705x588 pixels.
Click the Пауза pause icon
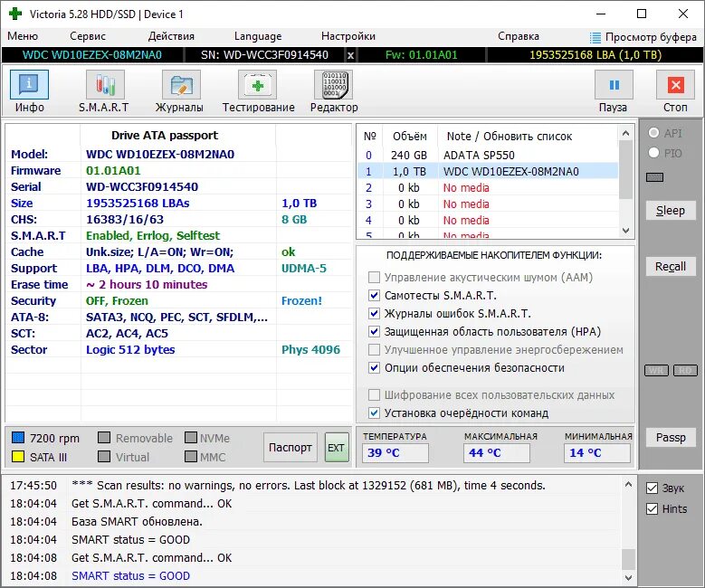click(x=614, y=84)
